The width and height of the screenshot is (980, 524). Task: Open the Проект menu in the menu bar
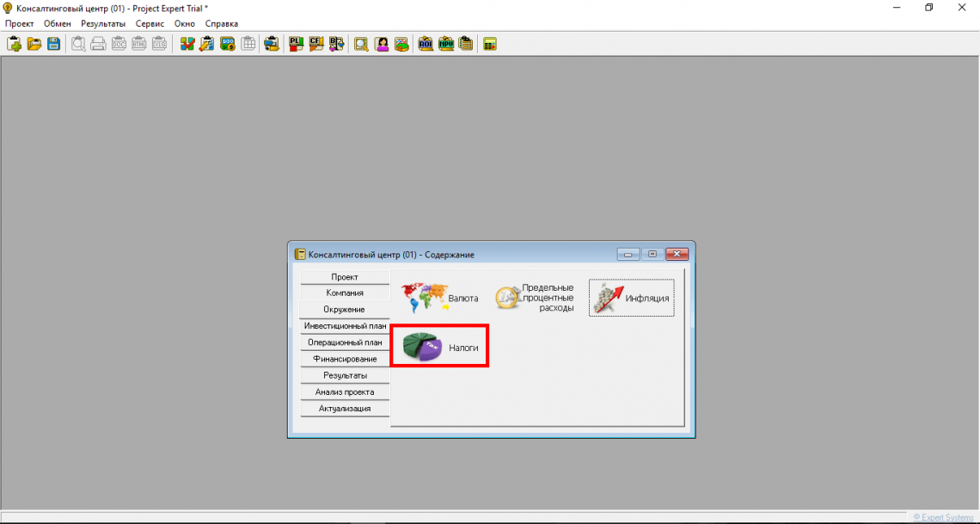(x=19, y=23)
